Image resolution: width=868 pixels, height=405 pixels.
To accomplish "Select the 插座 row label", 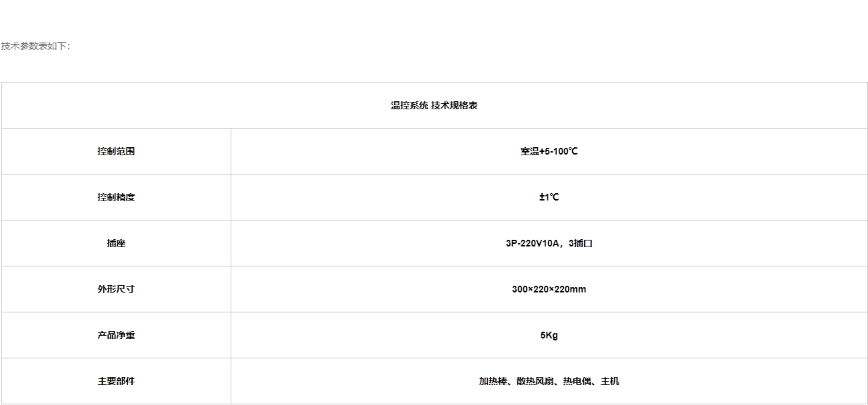I will [x=116, y=243].
